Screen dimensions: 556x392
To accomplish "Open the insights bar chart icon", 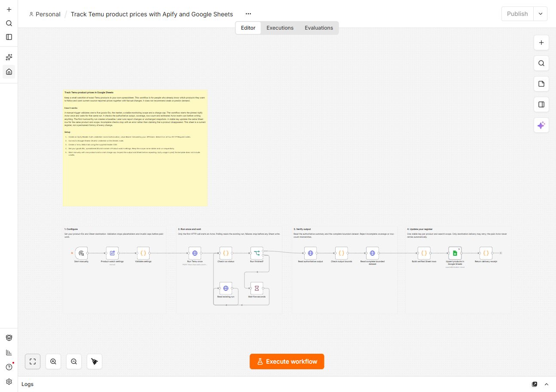I will pos(9,352).
